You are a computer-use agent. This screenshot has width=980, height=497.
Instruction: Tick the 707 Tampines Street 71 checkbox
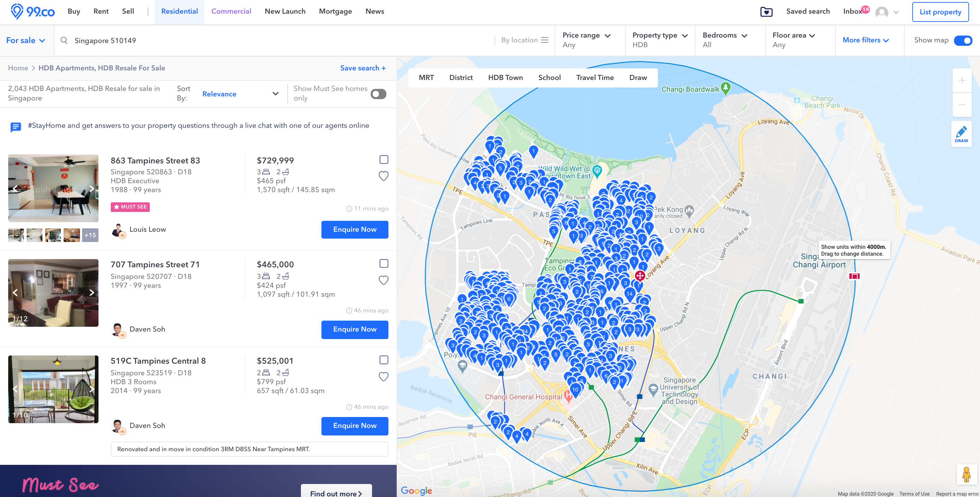pyautogui.click(x=383, y=264)
